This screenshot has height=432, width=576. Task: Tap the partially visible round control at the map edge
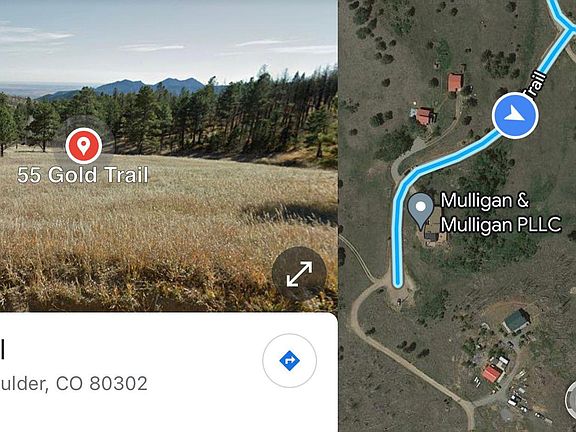570,398
